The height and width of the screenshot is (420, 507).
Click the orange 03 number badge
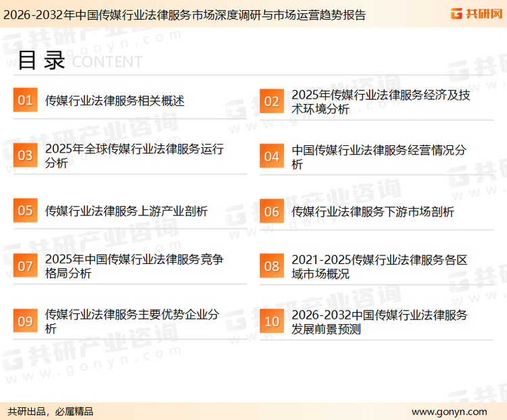(x=25, y=155)
